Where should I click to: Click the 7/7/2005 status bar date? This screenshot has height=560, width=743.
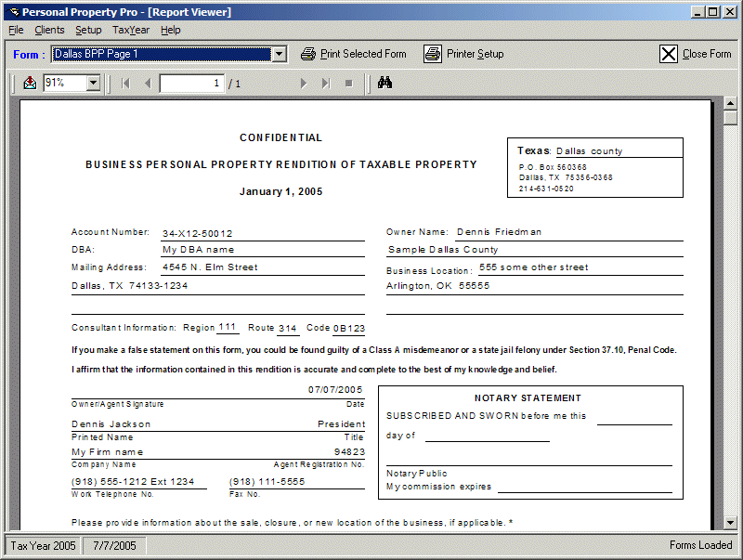point(114,546)
